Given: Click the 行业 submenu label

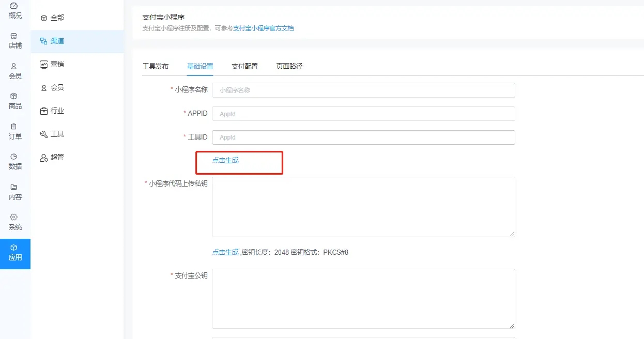Looking at the screenshot, I should point(57,111).
